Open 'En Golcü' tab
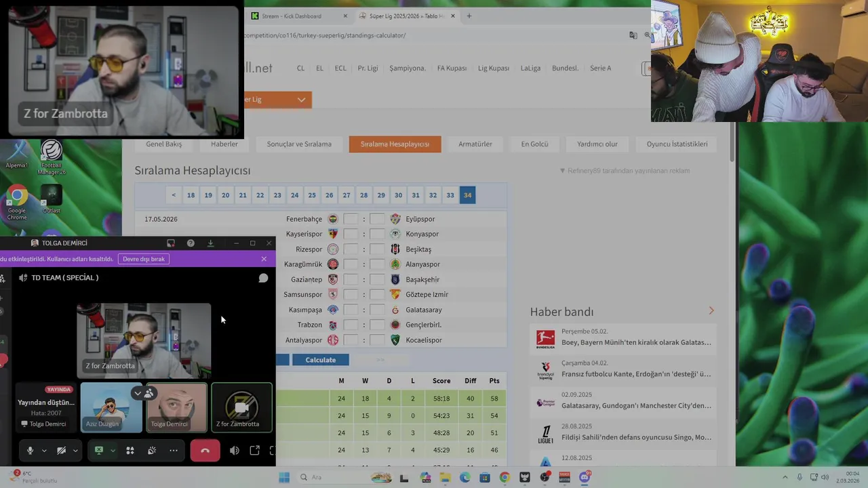This screenshot has width=868, height=488. [534, 144]
